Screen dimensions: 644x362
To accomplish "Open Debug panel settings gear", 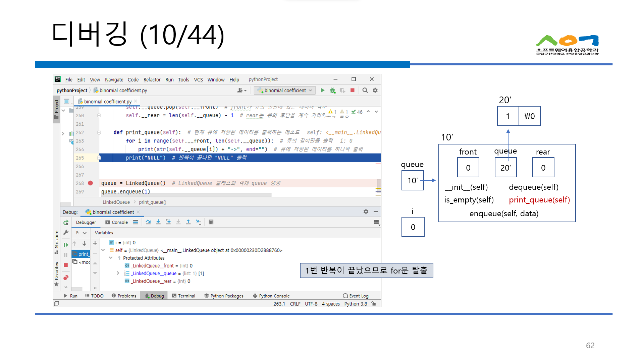I will click(x=366, y=212).
